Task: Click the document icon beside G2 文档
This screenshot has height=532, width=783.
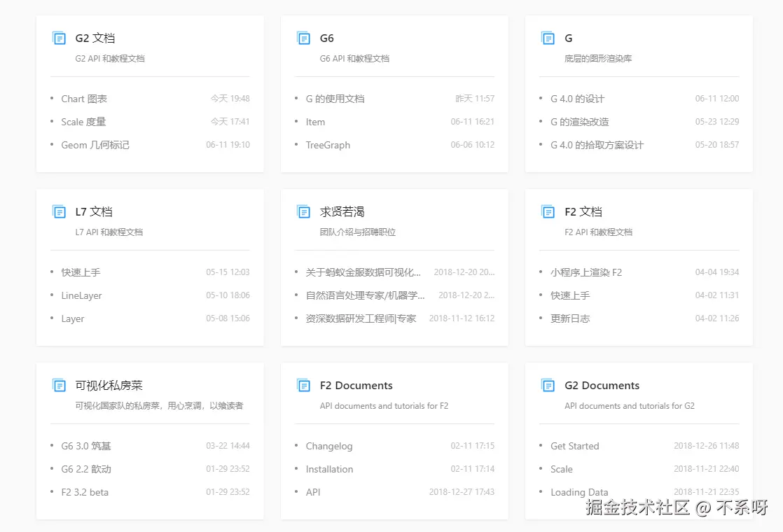Action: point(59,38)
